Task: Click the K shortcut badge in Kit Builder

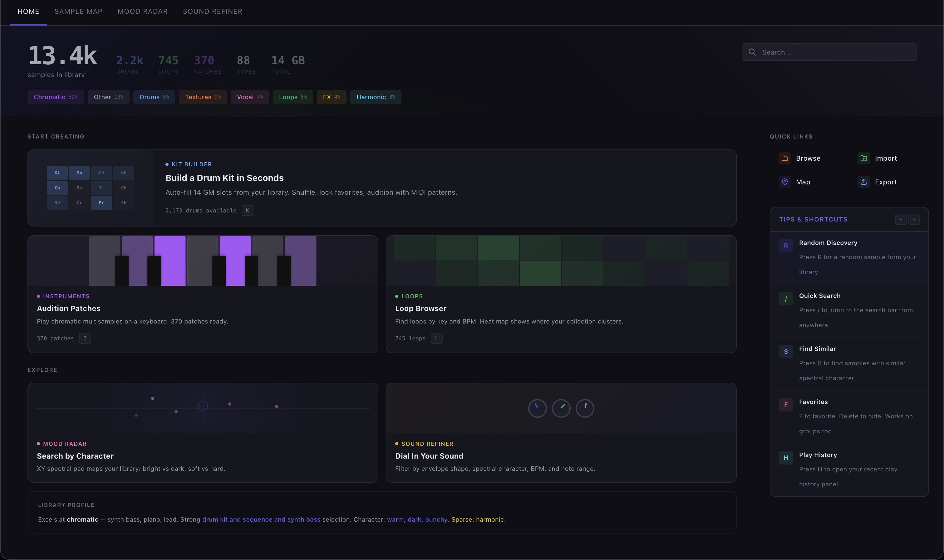Action: click(x=247, y=210)
